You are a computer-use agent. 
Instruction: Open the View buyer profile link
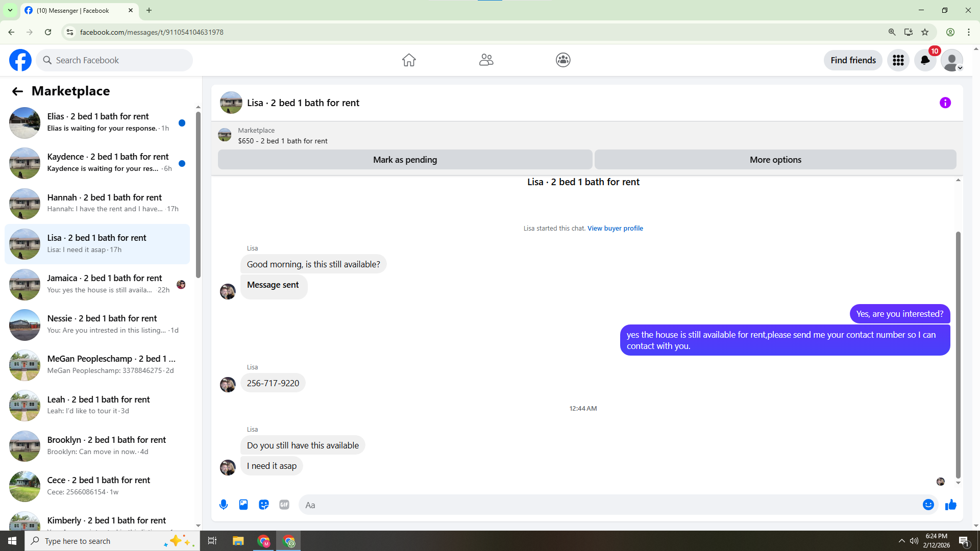pyautogui.click(x=615, y=229)
